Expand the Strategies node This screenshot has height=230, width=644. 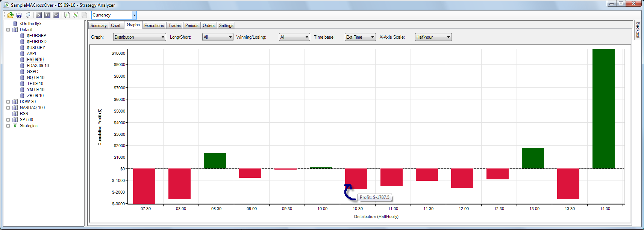pyautogui.click(x=8, y=126)
